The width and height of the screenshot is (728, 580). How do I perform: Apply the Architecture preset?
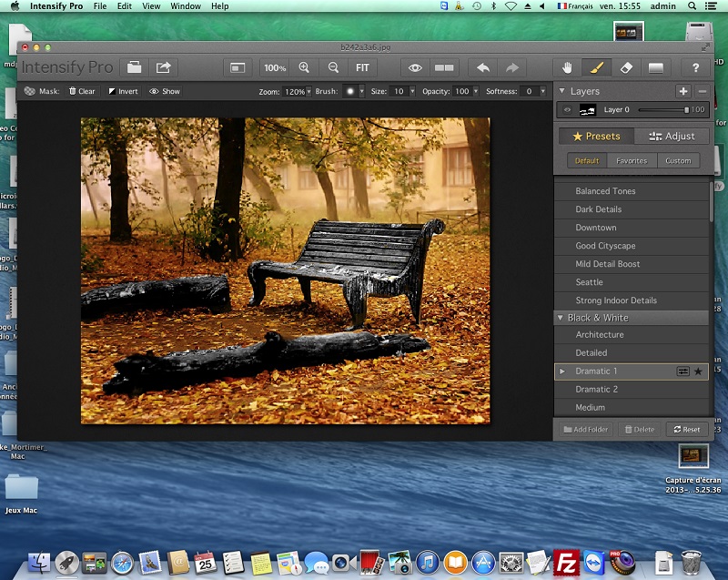tap(632, 334)
